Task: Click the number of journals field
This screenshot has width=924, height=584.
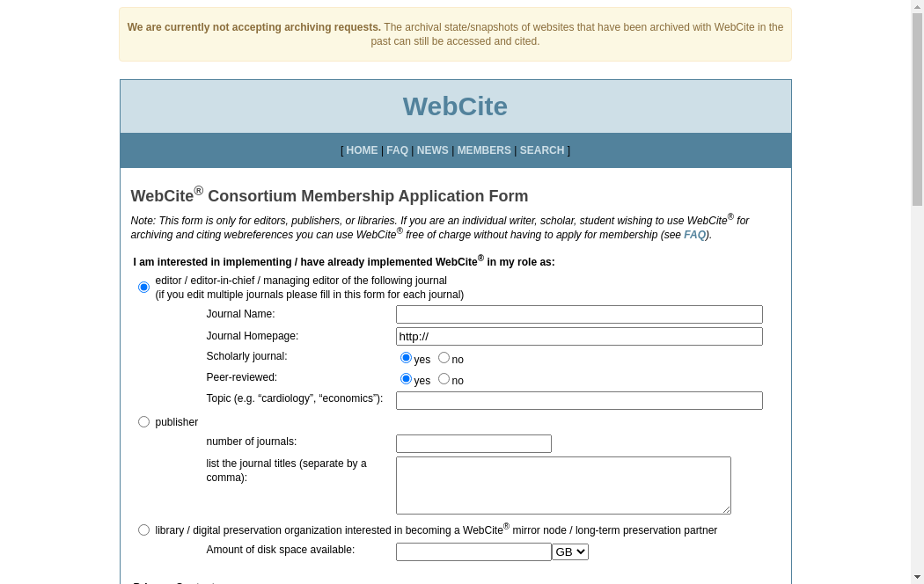Action: (x=473, y=444)
